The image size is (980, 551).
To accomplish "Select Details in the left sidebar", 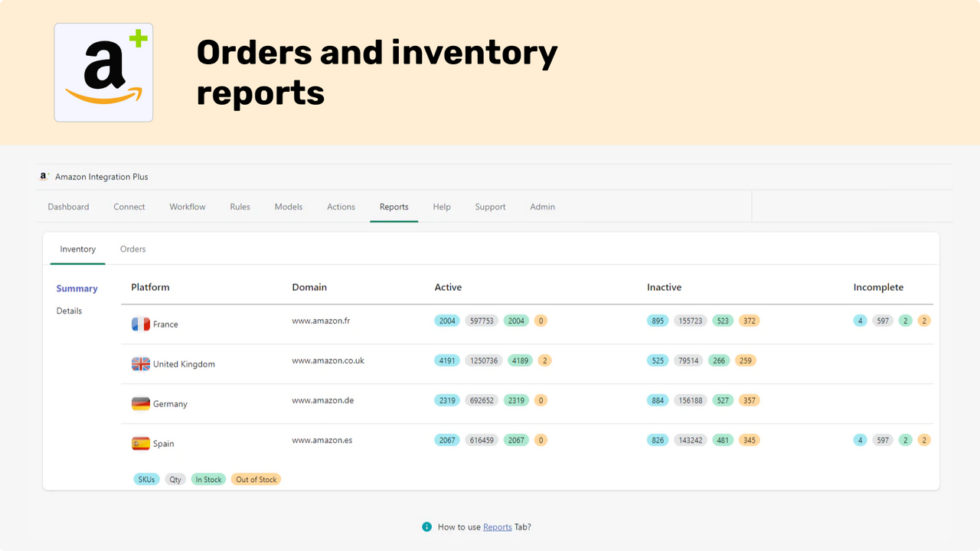I will click(69, 310).
